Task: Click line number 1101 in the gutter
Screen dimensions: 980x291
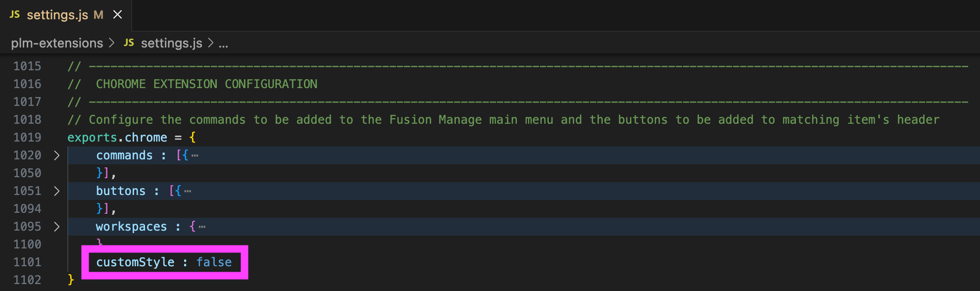Action: [27, 262]
